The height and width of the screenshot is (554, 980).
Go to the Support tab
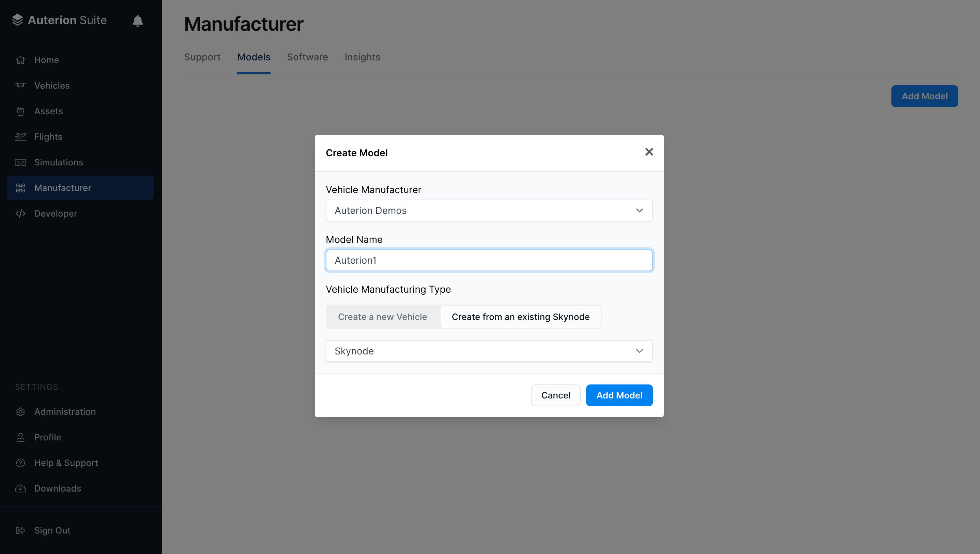tap(202, 57)
